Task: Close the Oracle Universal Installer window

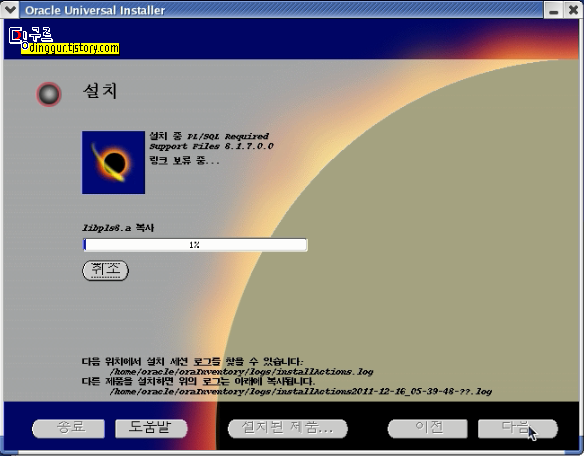Action: pos(573,10)
